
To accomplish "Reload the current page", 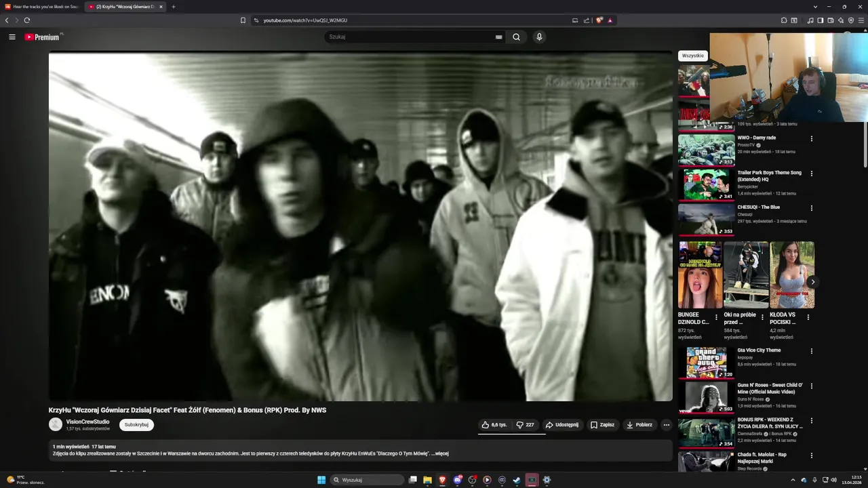I will [x=26, y=20].
